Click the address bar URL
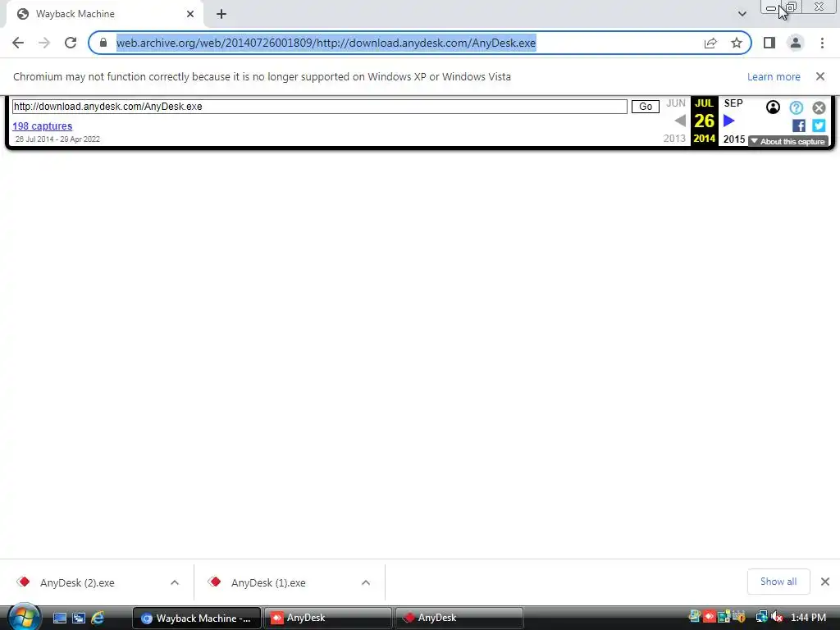The image size is (840, 630). (326, 43)
